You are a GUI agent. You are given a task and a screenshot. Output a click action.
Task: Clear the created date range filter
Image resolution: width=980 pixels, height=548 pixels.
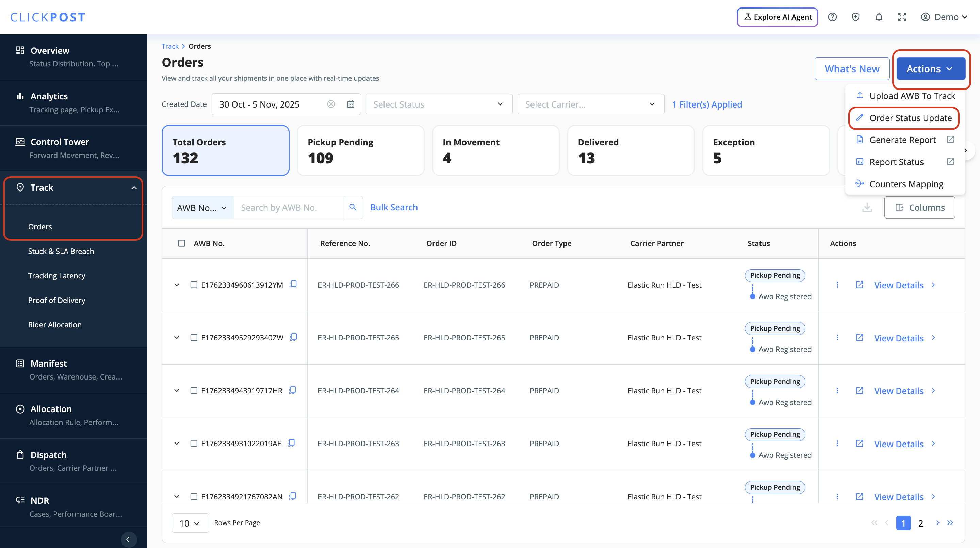[x=331, y=104]
